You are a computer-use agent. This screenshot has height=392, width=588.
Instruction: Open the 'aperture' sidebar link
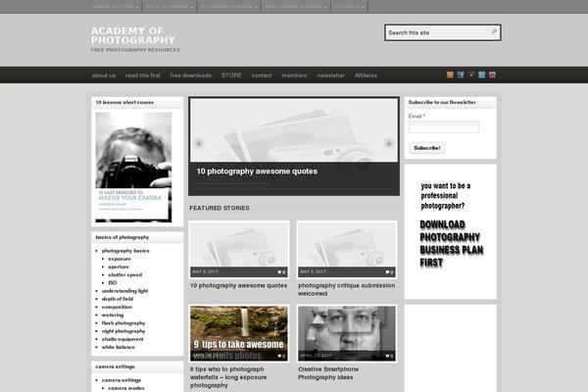click(119, 267)
